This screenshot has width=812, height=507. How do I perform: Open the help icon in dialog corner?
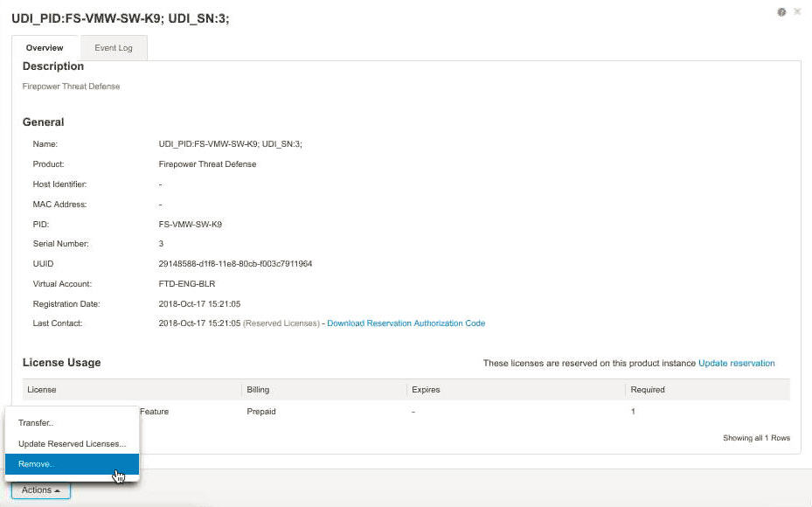pyautogui.click(x=781, y=12)
